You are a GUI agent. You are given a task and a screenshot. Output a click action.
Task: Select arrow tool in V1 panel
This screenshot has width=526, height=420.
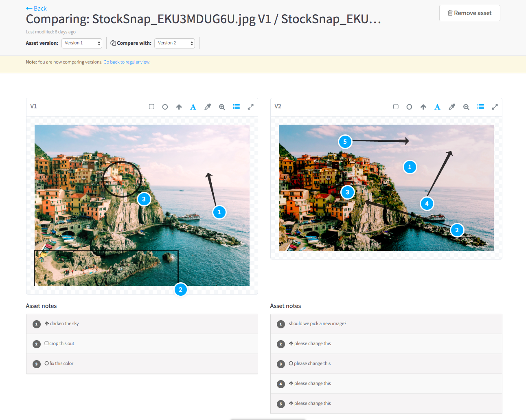pyautogui.click(x=179, y=107)
